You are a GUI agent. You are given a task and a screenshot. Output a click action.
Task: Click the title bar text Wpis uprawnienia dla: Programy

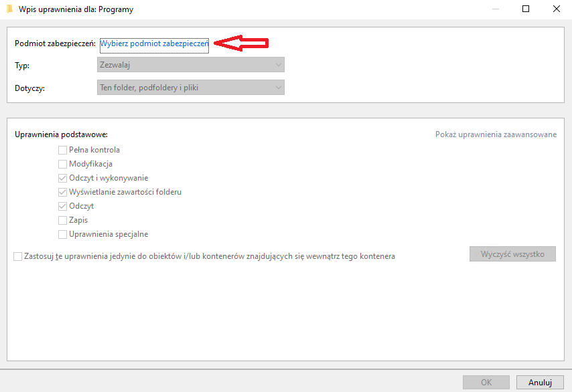click(76, 9)
